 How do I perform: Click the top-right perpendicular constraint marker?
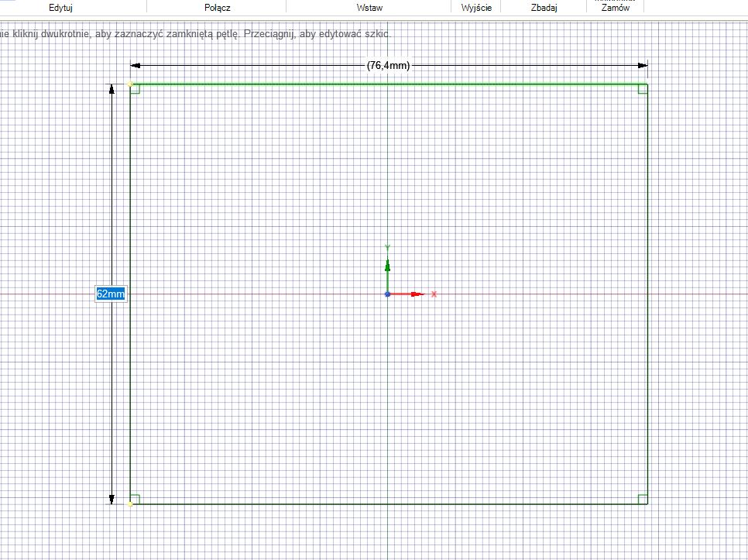pos(642,89)
